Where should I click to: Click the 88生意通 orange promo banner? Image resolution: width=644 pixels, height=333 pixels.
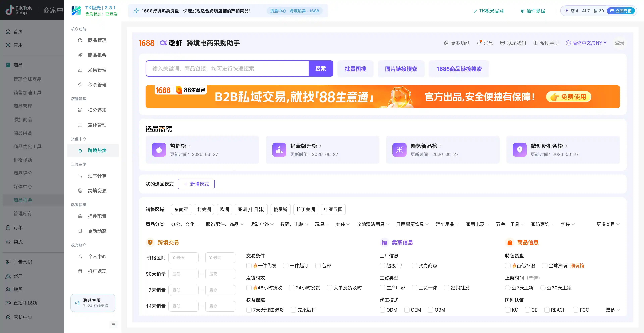[383, 97]
